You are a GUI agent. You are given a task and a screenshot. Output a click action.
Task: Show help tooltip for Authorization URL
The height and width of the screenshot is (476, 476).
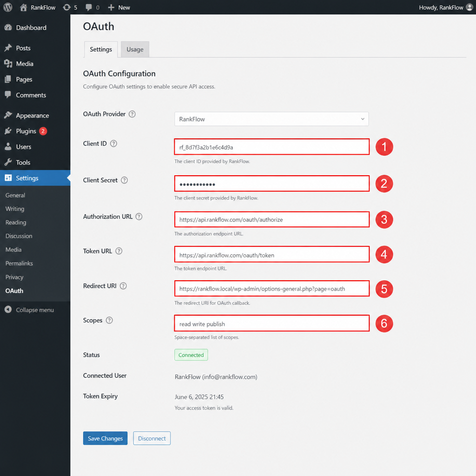(x=139, y=217)
